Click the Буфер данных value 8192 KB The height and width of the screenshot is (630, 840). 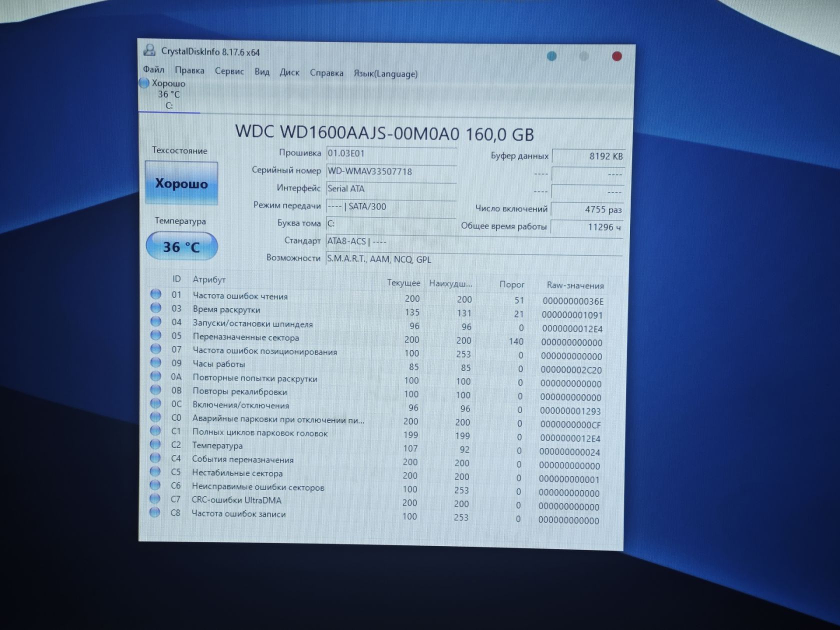pyautogui.click(x=587, y=156)
